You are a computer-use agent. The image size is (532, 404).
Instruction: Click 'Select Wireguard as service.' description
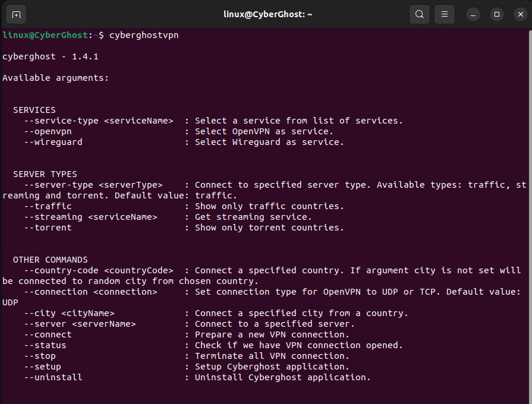269,142
